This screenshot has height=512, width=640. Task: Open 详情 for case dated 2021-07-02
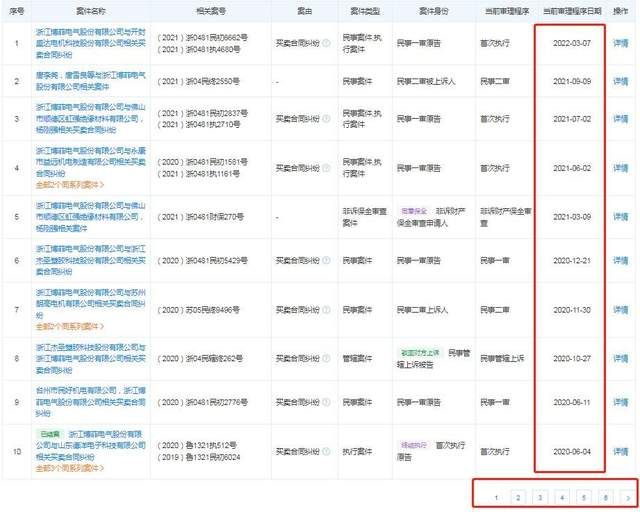coord(621,119)
